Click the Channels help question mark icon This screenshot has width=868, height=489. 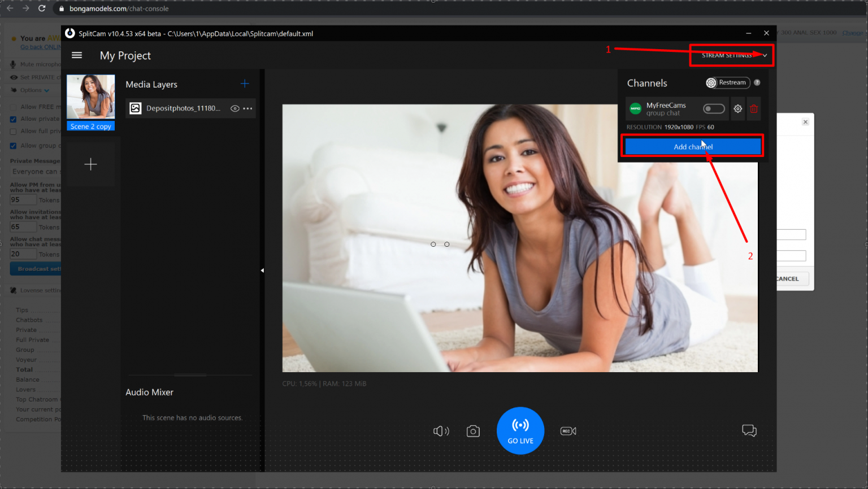(757, 82)
